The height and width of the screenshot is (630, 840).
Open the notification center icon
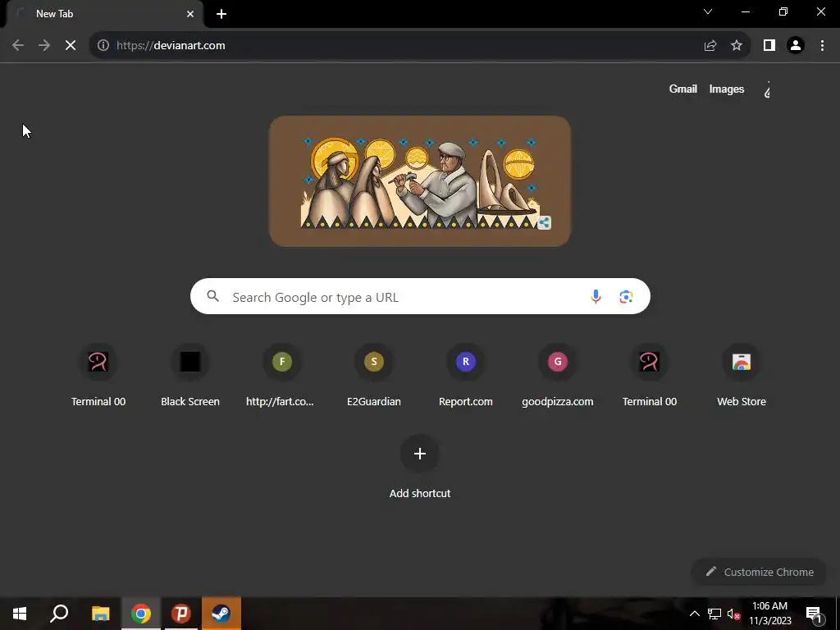[814, 614]
